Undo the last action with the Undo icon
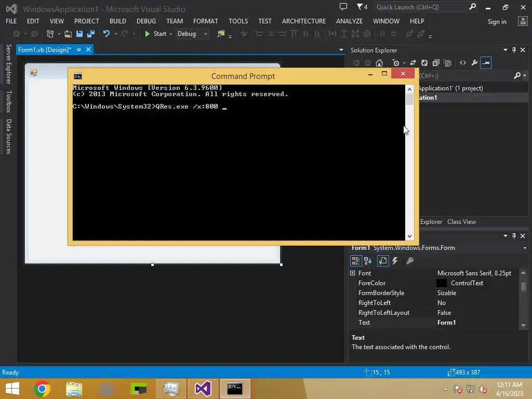Screen dimensions: 532x399 click(107, 34)
